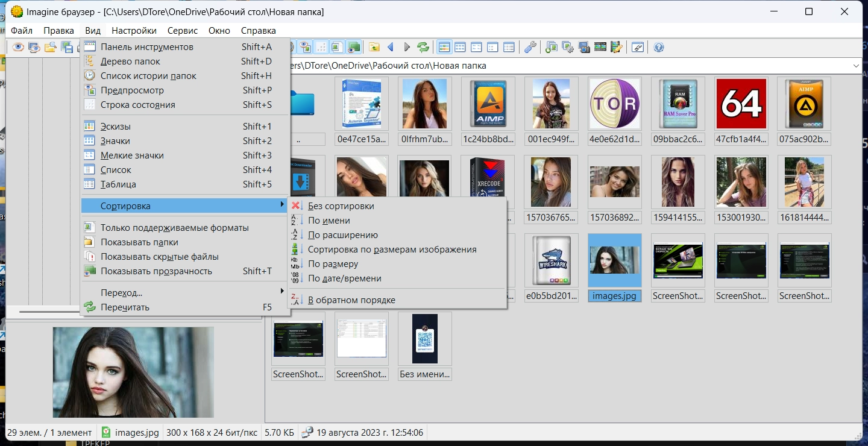Click the screen capture camera toolbar icon
Screen dimensions: 868x446
point(583,47)
